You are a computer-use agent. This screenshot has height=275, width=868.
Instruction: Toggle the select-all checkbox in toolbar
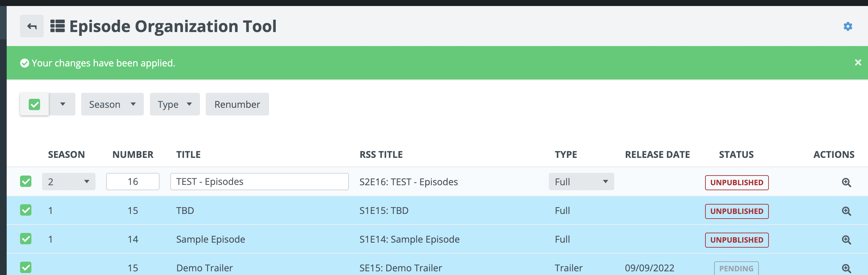pos(34,104)
